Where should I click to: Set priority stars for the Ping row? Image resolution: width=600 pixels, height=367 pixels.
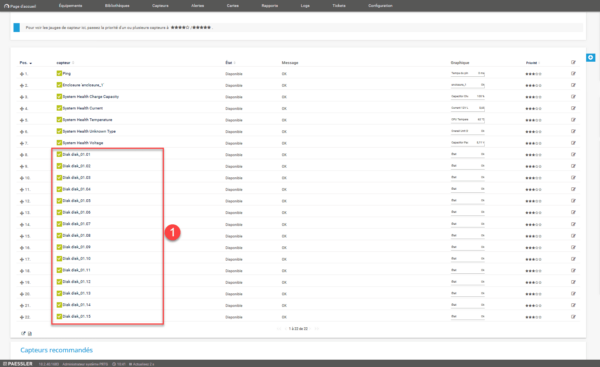coord(533,74)
